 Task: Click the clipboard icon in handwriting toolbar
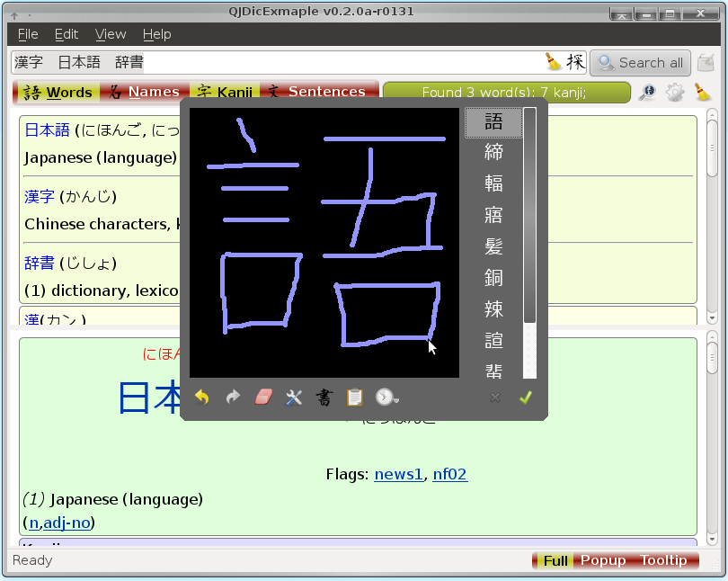[x=355, y=398]
